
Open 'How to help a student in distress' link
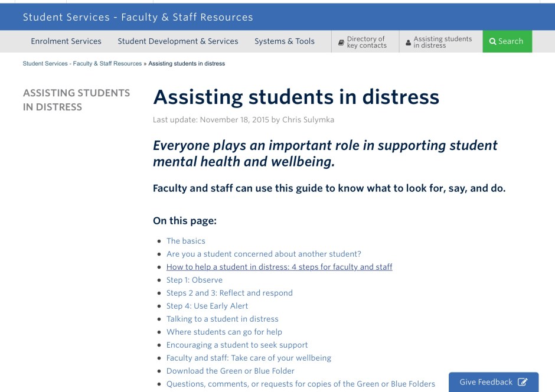(279, 267)
